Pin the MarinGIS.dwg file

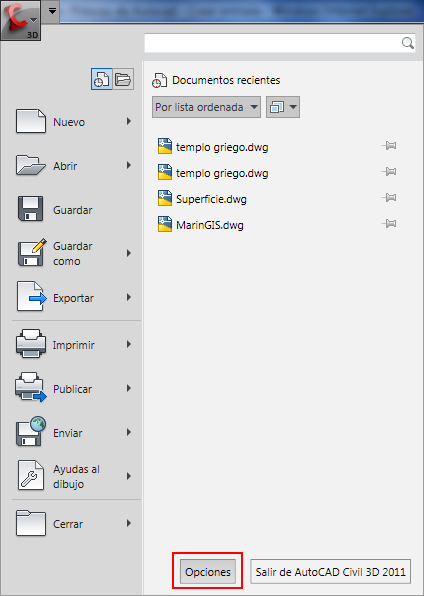tap(389, 224)
